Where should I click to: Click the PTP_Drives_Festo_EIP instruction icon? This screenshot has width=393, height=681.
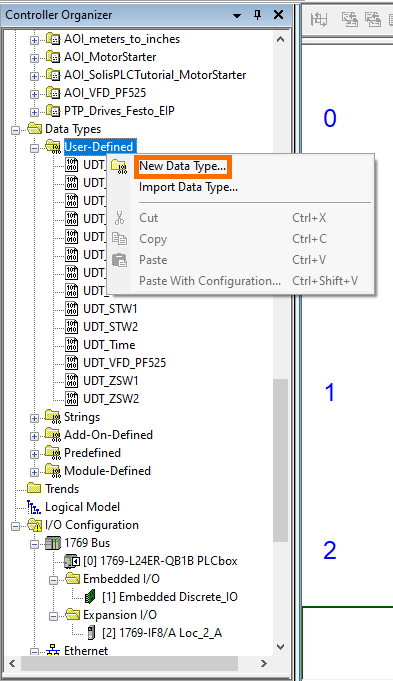tap(53, 111)
